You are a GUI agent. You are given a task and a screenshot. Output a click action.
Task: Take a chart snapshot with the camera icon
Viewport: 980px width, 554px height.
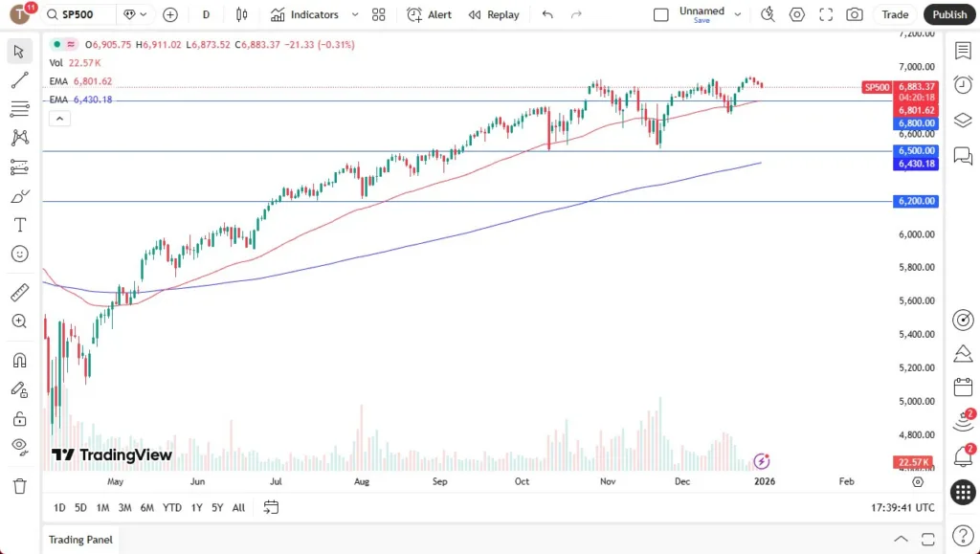click(853, 14)
